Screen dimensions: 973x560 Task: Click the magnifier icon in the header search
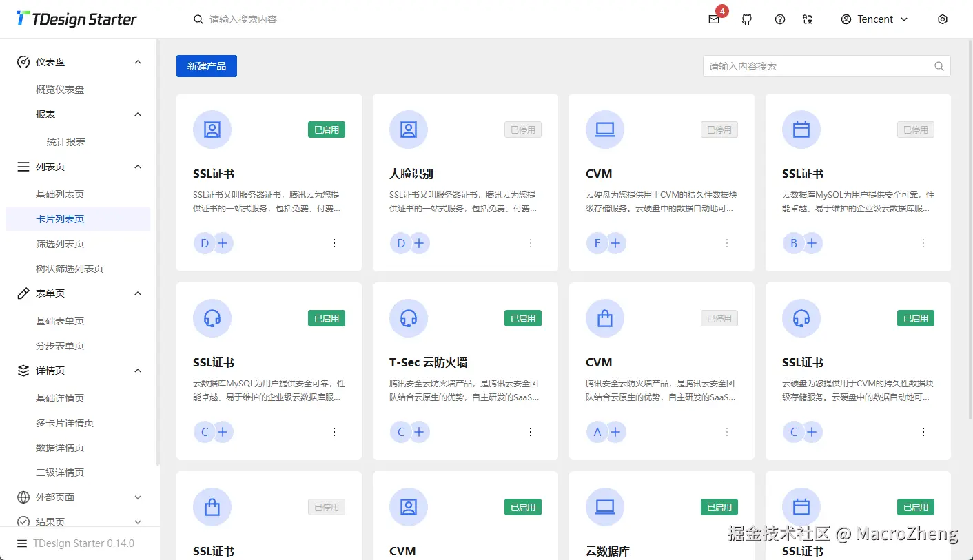[198, 19]
